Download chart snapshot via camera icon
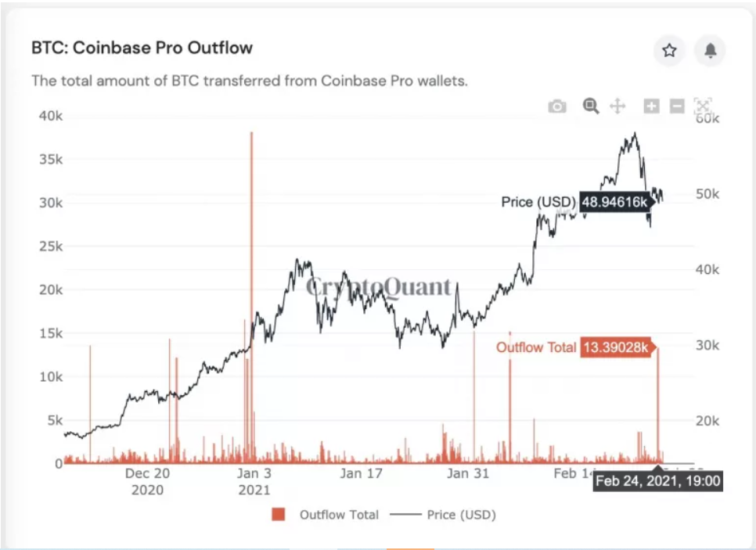This screenshot has height=550, width=756. coord(556,106)
